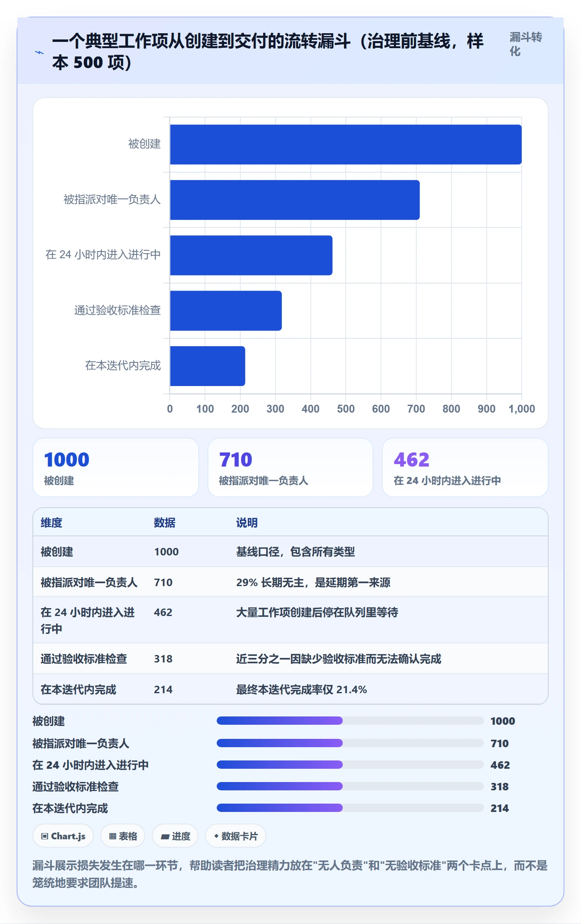Open the 1000 被创建 stat card
Screen dimensions: 581x924
tap(116, 467)
